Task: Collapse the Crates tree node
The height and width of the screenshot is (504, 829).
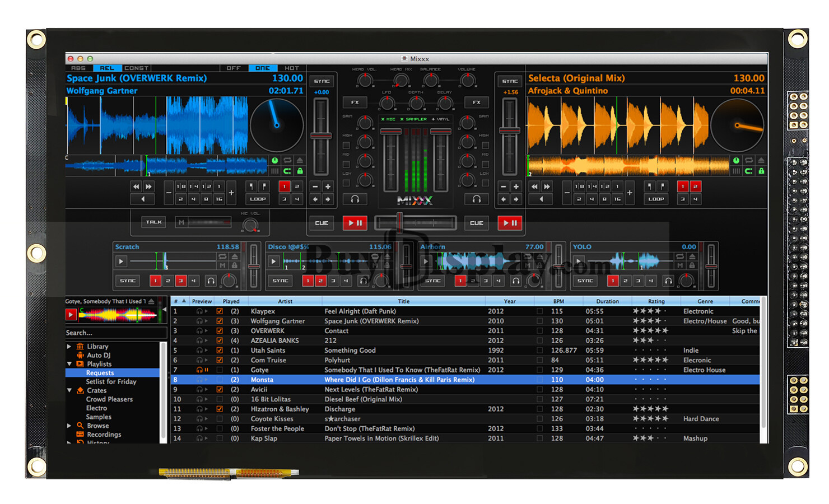Action: tap(69, 390)
